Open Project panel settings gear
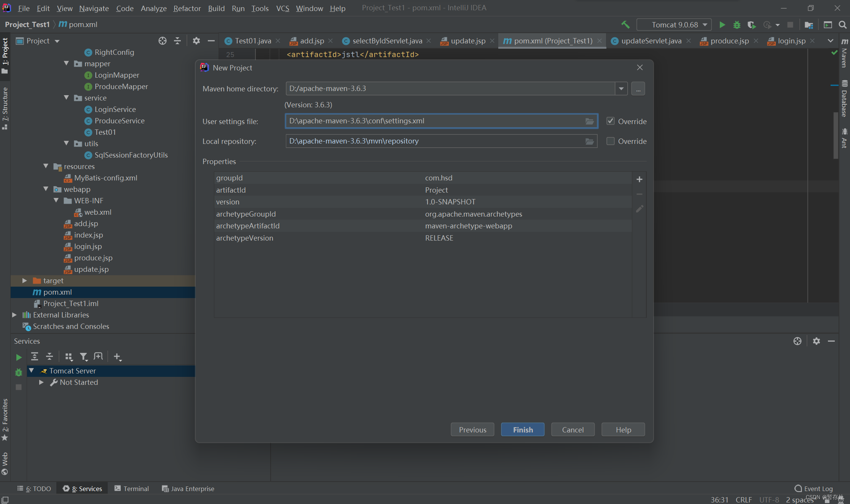Screen dimensions: 850x504 click(196, 41)
